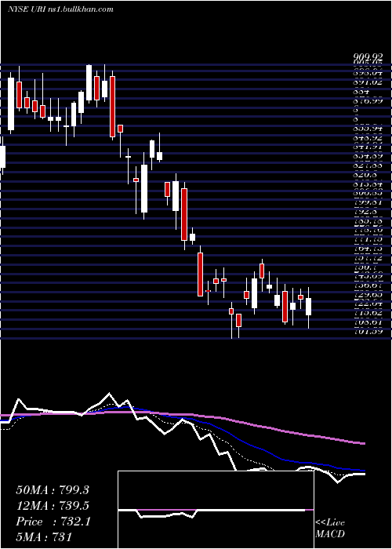The height and width of the screenshot is (549, 392).
Task: Click the '<<Live MACD' label
Action: point(330,529)
